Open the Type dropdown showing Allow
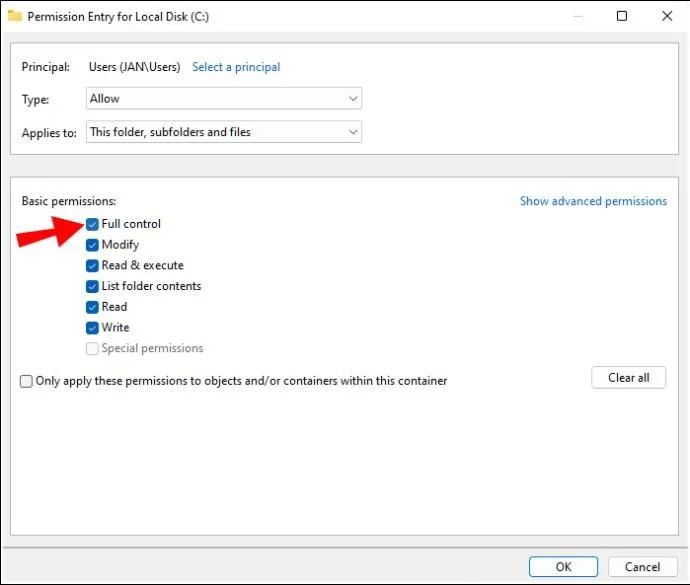Image resolution: width=690 pixels, height=585 pixels. pos(224,99)
